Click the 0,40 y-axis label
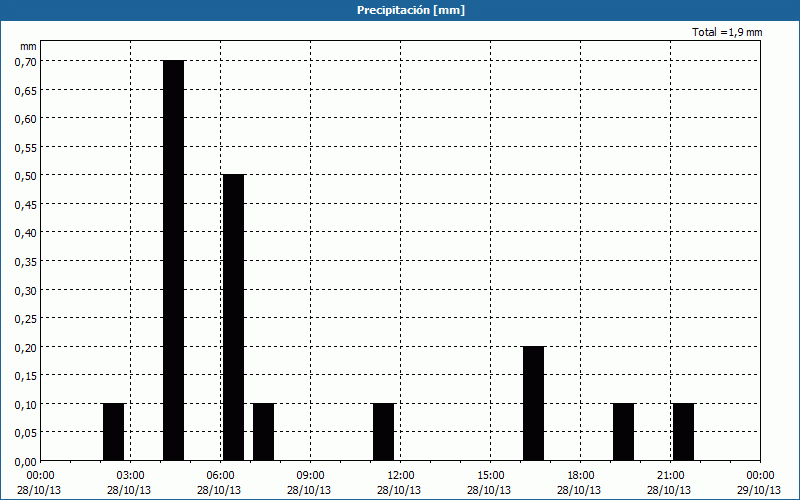Screen dimensions: 800x500 pyautogui.click(x=25, y=233)
